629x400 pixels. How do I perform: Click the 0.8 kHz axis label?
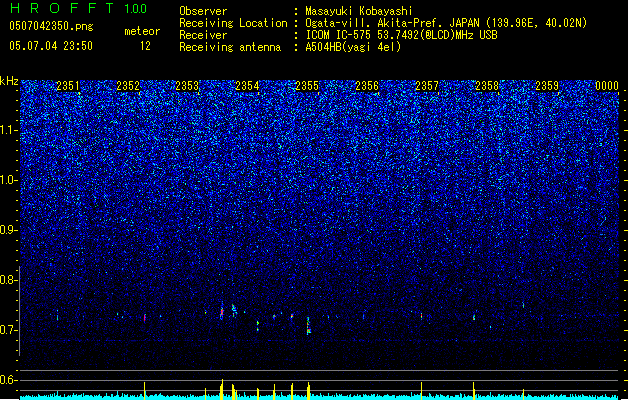click(x=8, y=280)
